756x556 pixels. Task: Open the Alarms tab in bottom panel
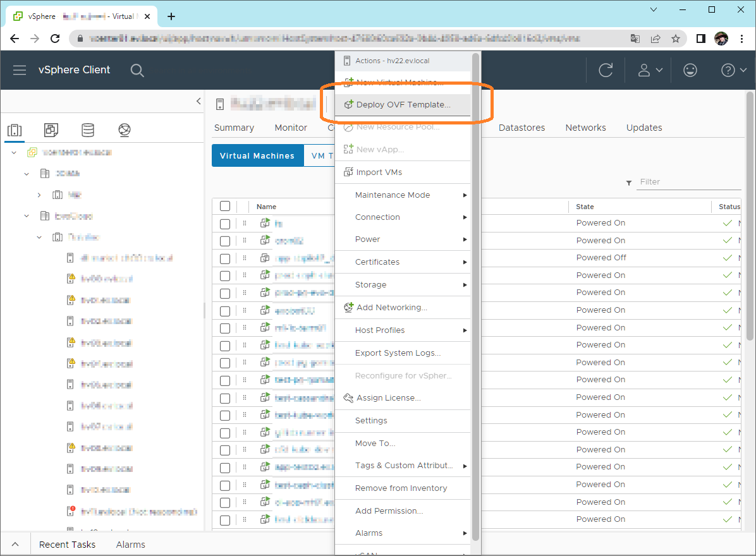tap(130, 545)
